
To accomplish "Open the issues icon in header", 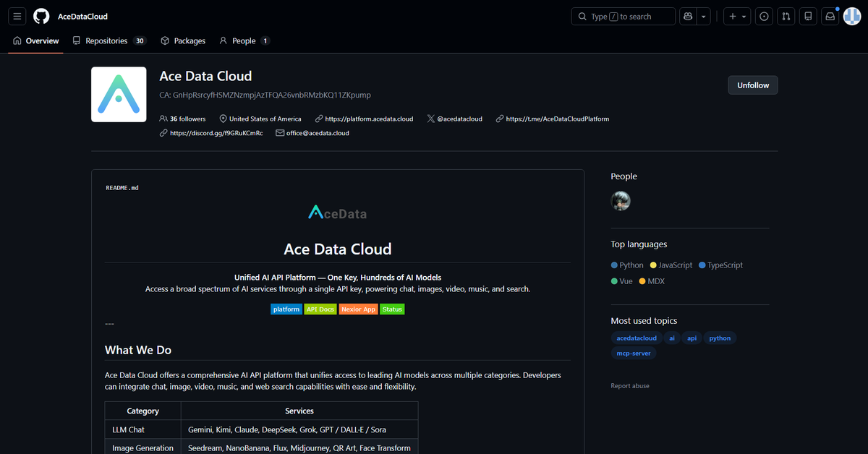I will 764,16.
